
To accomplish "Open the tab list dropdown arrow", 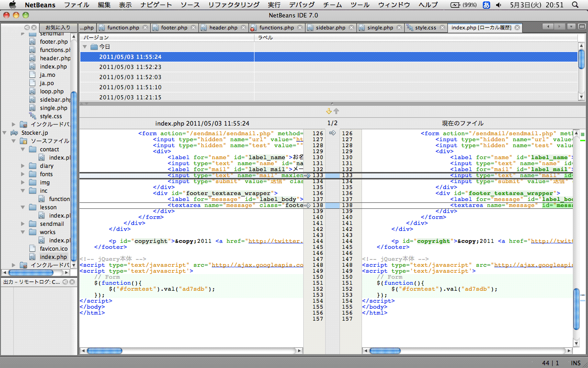I will (571, 27).
